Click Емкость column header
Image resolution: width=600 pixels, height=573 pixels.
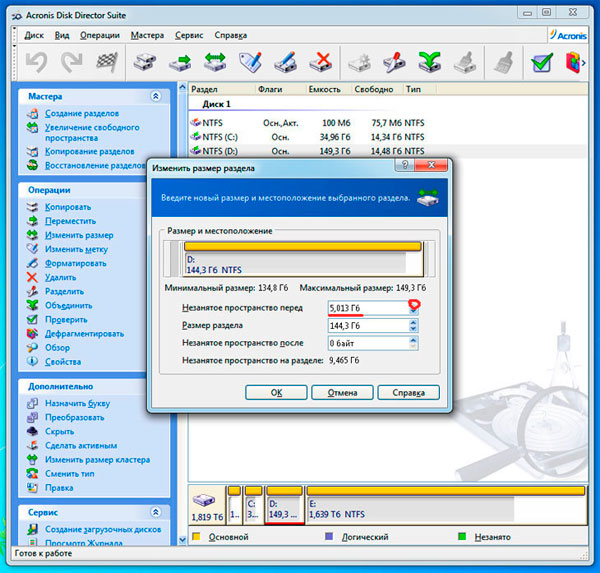pyautogui.click(x=324, y=89)
